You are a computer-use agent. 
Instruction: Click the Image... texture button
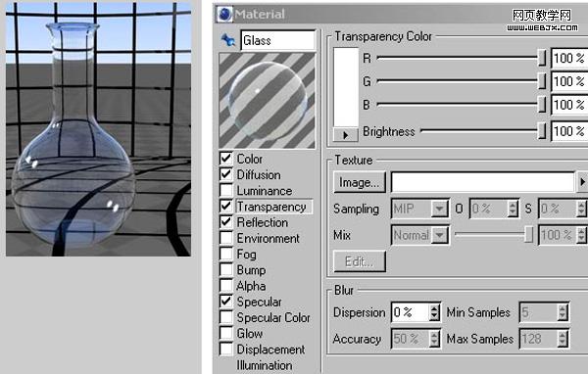tap(360, 182)
